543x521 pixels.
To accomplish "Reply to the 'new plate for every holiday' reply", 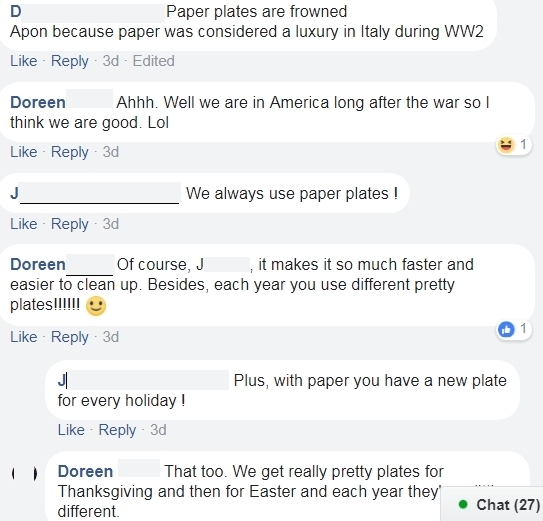I will pyautogui.click(x=117, y=430).
